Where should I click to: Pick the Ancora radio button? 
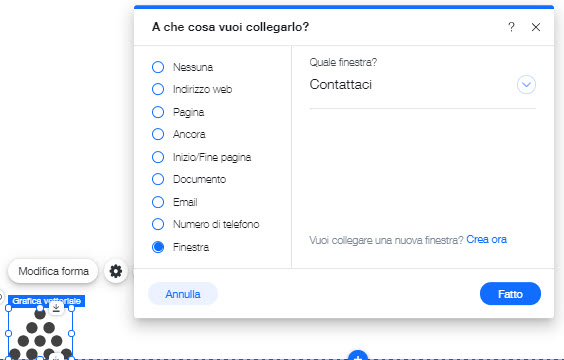pos(158,134)
